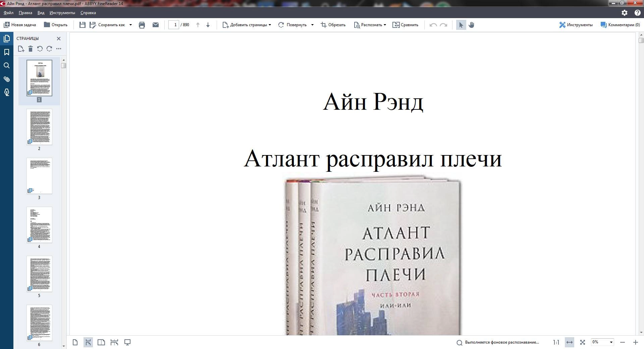Open the Инструменты menu
Image resolution: width=644 pixels, height=349 pixels.
[x=62, y=13]
